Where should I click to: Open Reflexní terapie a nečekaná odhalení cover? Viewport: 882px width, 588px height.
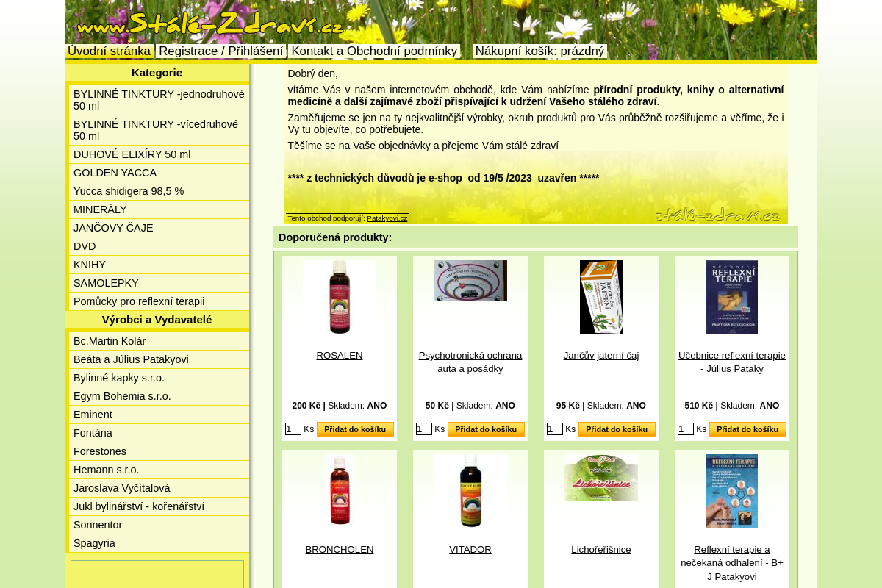(732, 491)
